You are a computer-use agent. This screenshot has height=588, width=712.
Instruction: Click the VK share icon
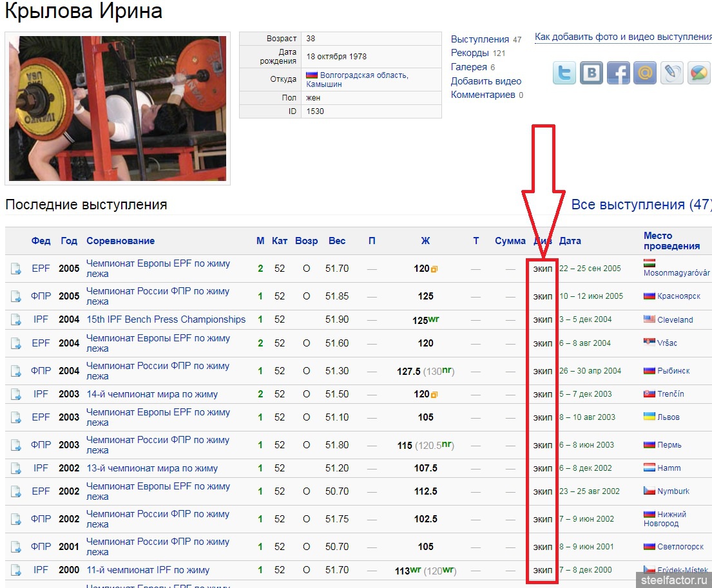point(591,73)
